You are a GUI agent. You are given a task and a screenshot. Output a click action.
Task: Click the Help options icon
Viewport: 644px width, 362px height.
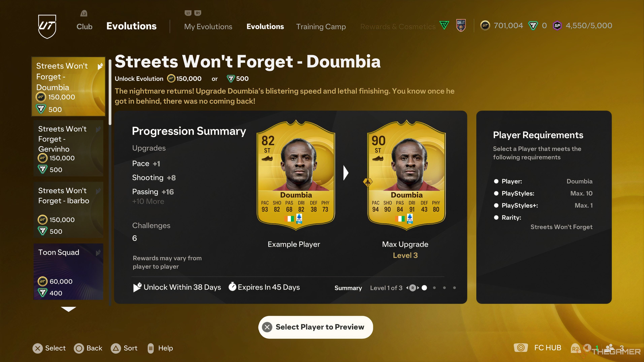pos(151,348)
